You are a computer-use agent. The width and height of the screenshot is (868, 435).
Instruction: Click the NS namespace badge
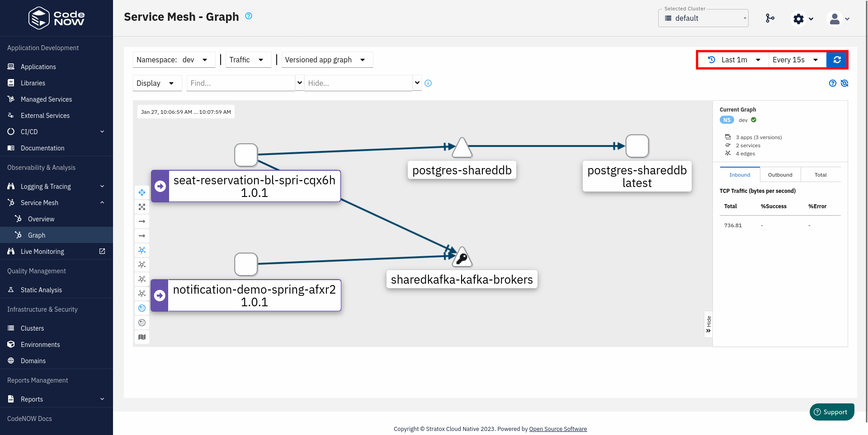[x=727, y=120]
